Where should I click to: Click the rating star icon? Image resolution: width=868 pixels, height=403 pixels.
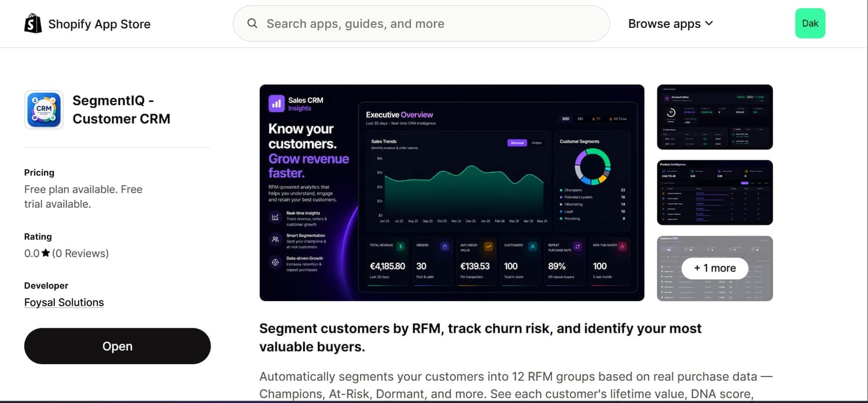tap(46, 254)
